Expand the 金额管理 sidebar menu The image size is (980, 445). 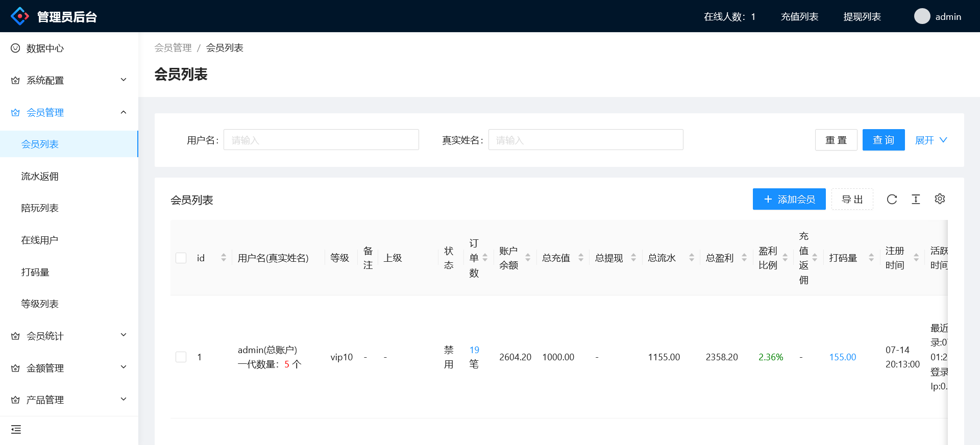[x=69, y=368]
